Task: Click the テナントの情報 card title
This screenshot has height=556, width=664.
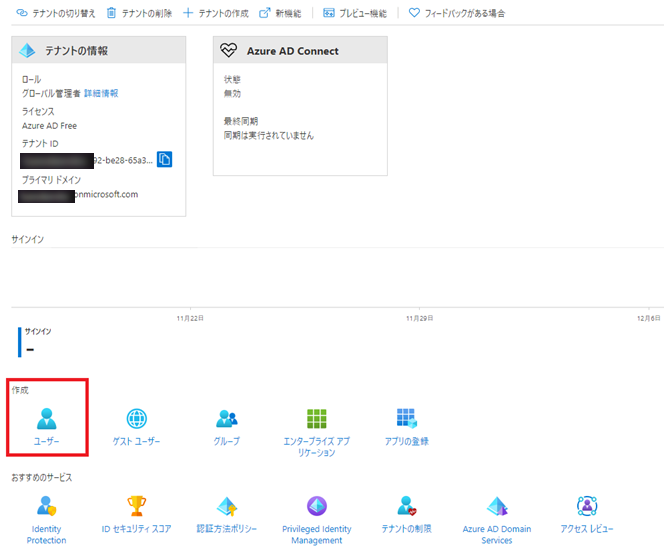Action: (77, 51)
